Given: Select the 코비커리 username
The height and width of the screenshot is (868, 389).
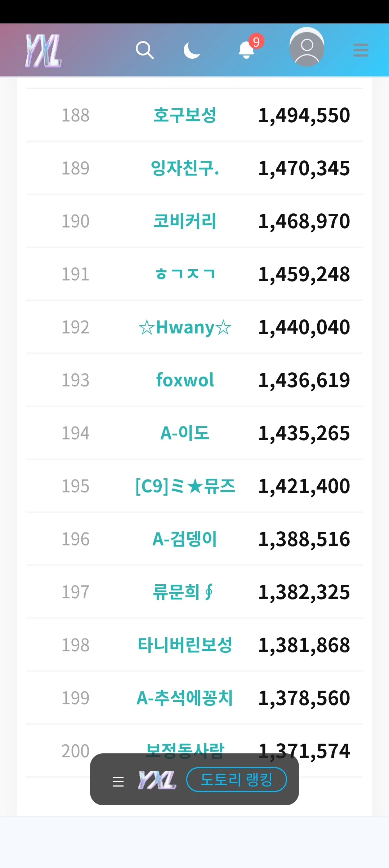Looking at the screenshot, I should tap(185, 221).
